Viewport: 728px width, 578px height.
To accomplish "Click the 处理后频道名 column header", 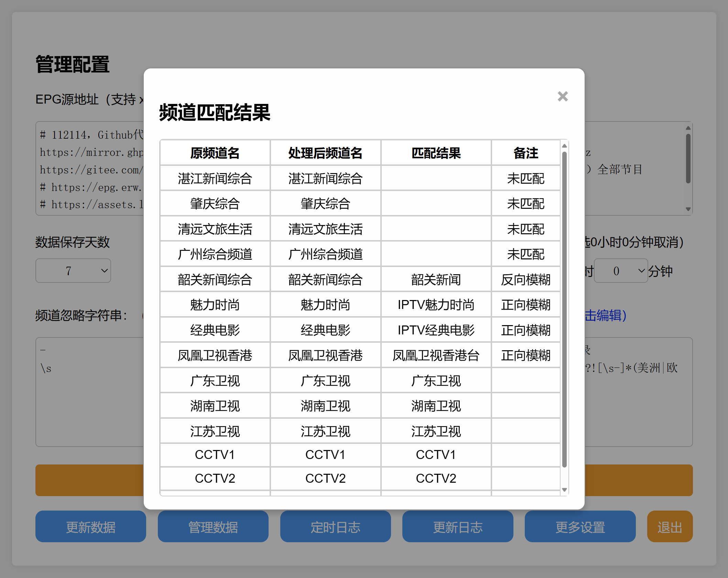I will (x=325, y=153).
